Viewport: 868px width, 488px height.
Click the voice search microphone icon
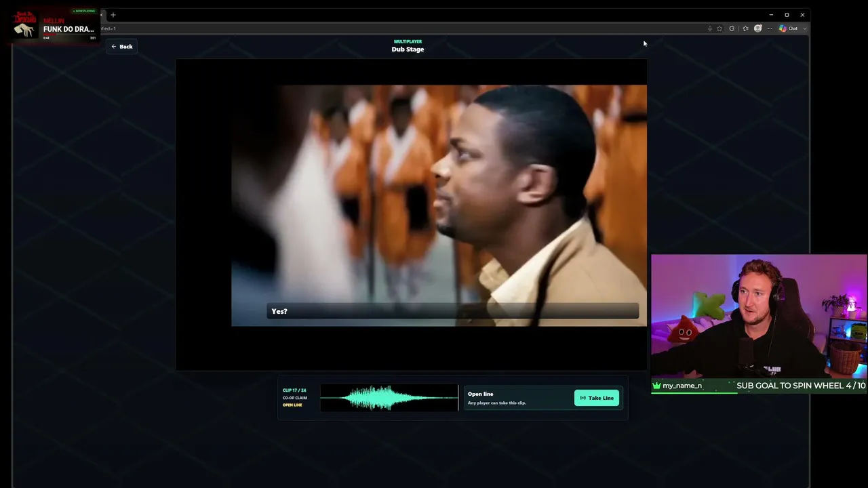710,28
